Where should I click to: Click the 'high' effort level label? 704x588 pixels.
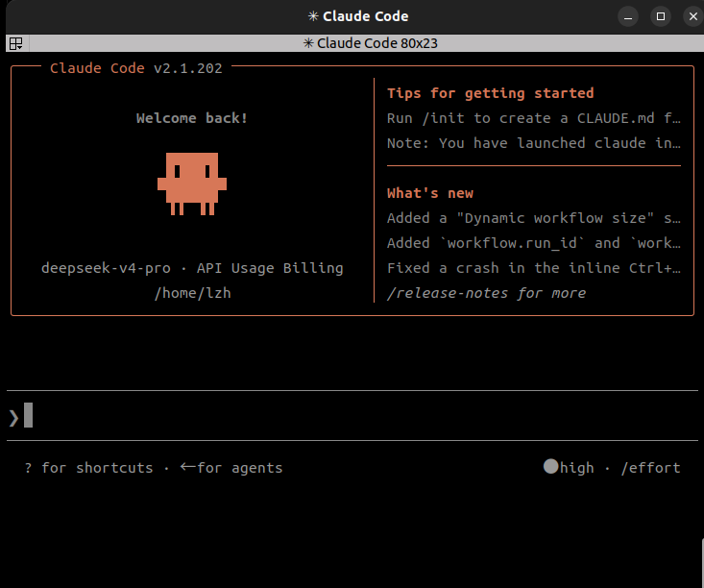pyautogui.click(x=577, y=468)
